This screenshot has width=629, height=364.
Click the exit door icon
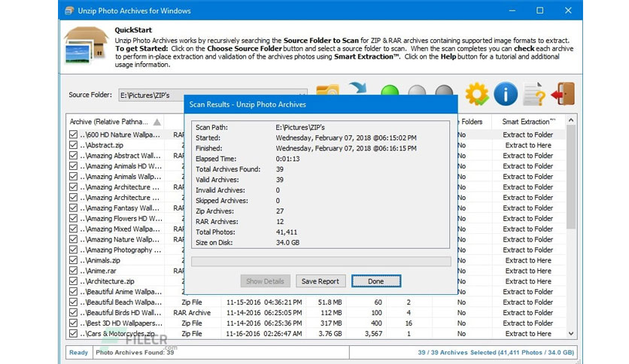[x=564, y=94]
